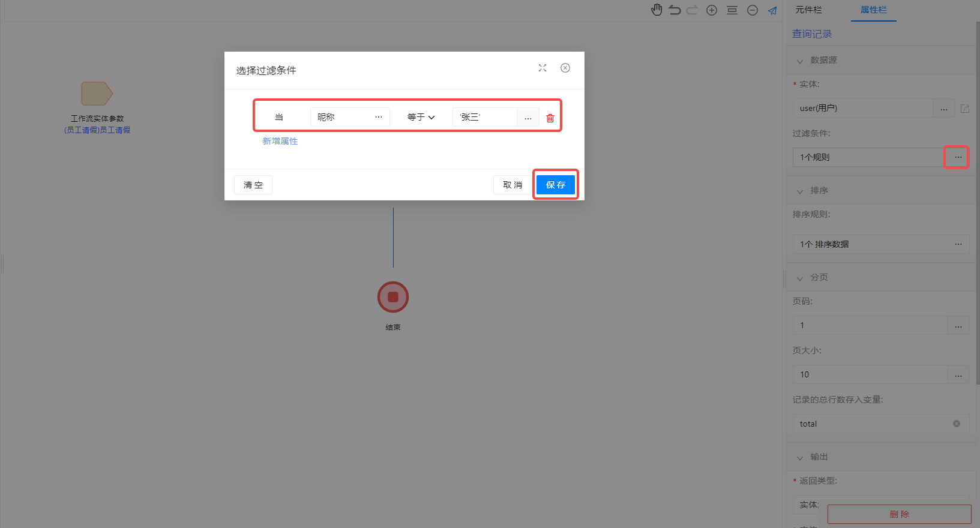980x528 pixels.
Task: Open the 等于 operator dropdown
Action: click(421, 117)
